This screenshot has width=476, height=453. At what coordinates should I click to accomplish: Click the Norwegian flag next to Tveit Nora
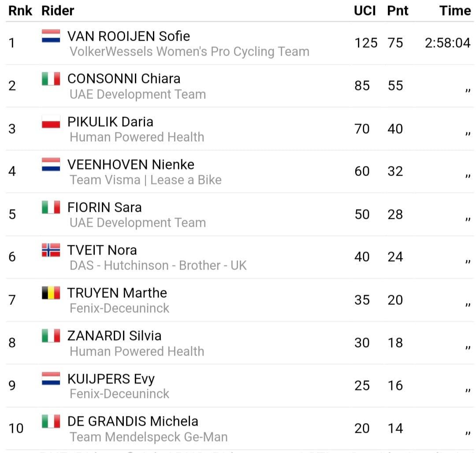51,250
